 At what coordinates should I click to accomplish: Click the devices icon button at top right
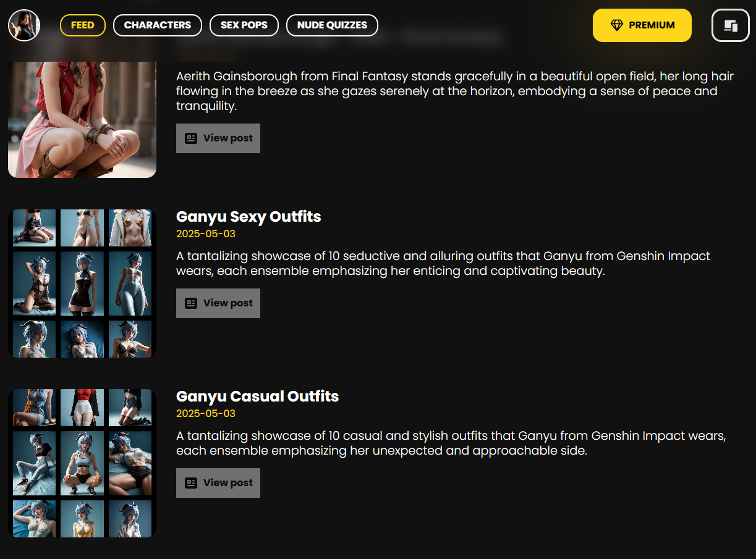(x=731, y=25)
